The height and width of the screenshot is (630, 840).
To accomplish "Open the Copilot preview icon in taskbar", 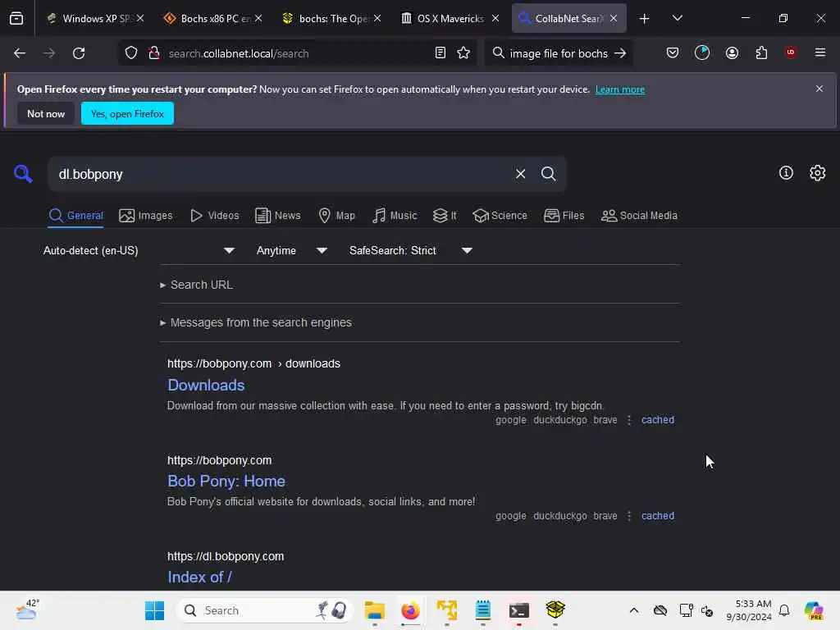I will pyautogui.click(x=814, y=610).
